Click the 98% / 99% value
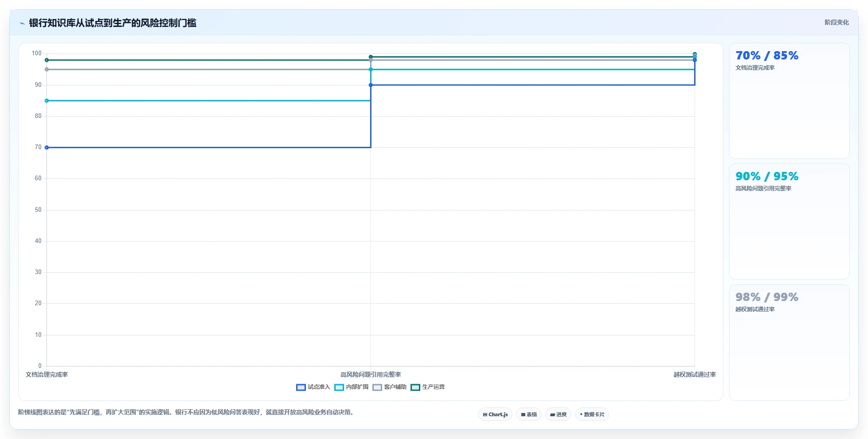The image size is (868, 439). [767, 297]
